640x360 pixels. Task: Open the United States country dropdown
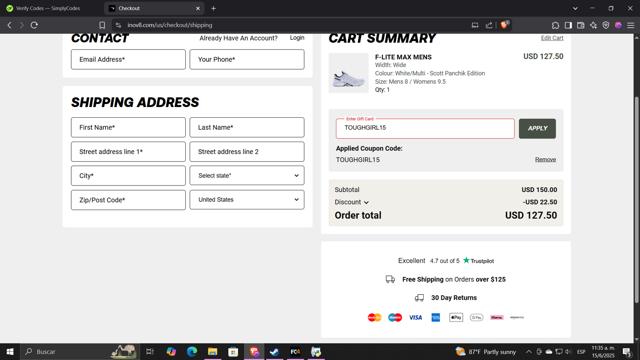tap(247, 200)
